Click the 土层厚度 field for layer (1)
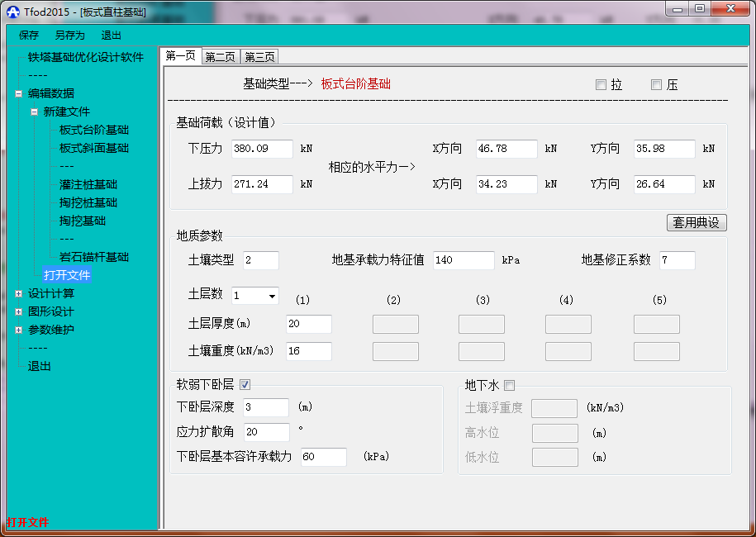Viewport: 756px width, 537px height. (x=308, y=324)
